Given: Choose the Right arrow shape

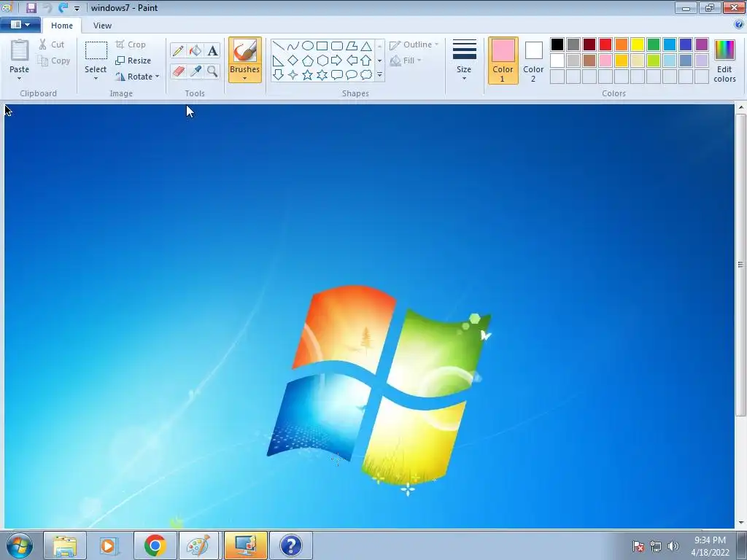Looking at the screenshot, I should tap(337, 61).
